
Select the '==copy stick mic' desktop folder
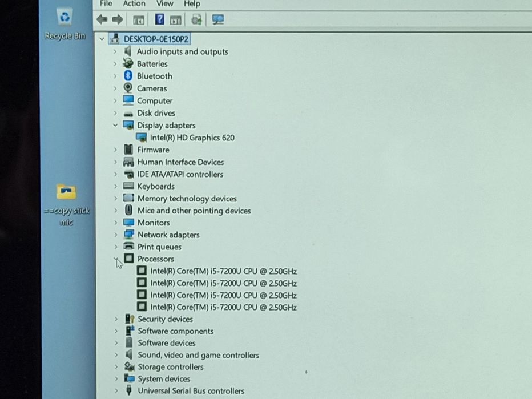coord(66,204)
